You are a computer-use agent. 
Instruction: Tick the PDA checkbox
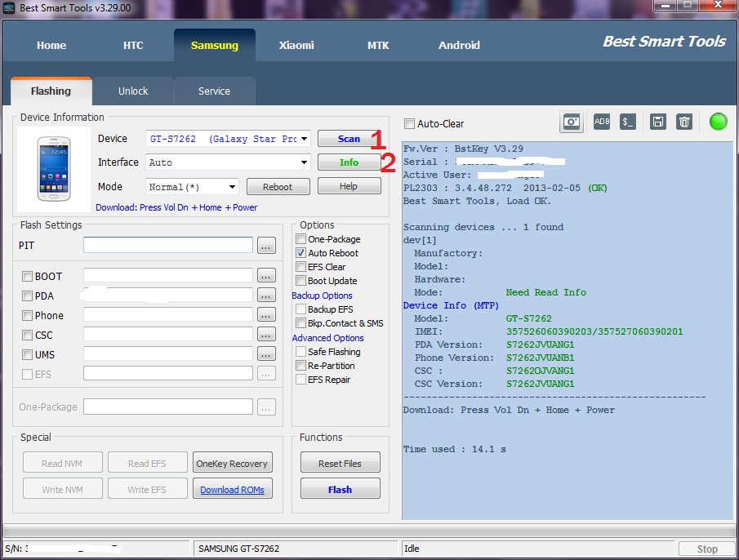pos(27,296)
